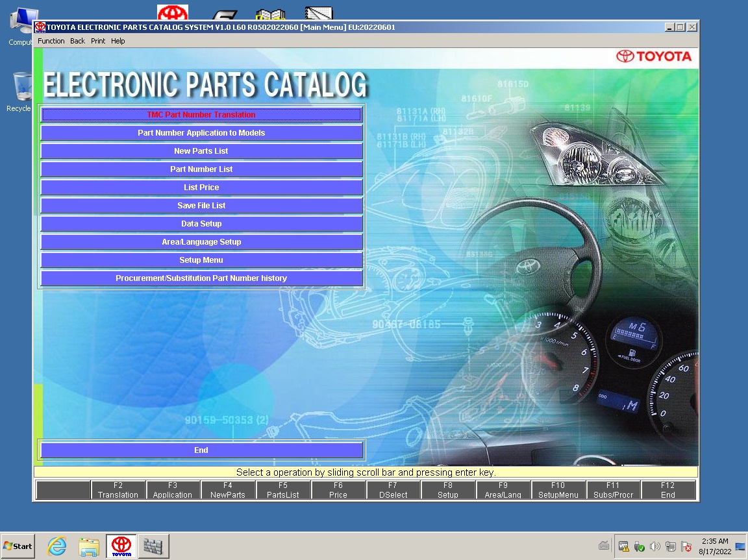Viewport: 748px width, 560px height.
Task: Open the Setup Menu
Action: pyautogui.click(x=201, y=260)
